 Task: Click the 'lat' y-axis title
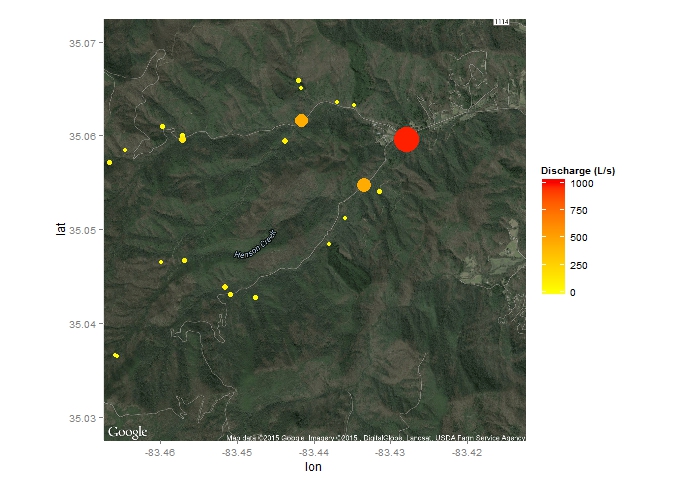click(x=61, y=229)
